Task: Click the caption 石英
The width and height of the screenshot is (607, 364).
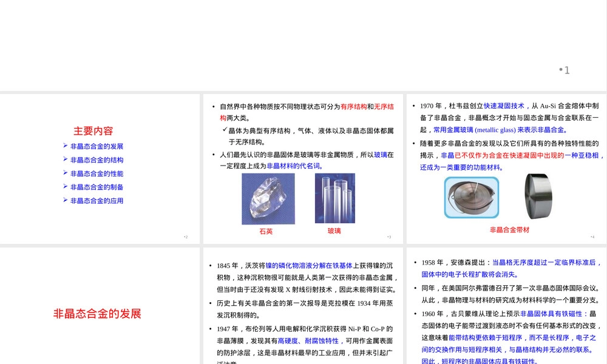Action: 266,231
